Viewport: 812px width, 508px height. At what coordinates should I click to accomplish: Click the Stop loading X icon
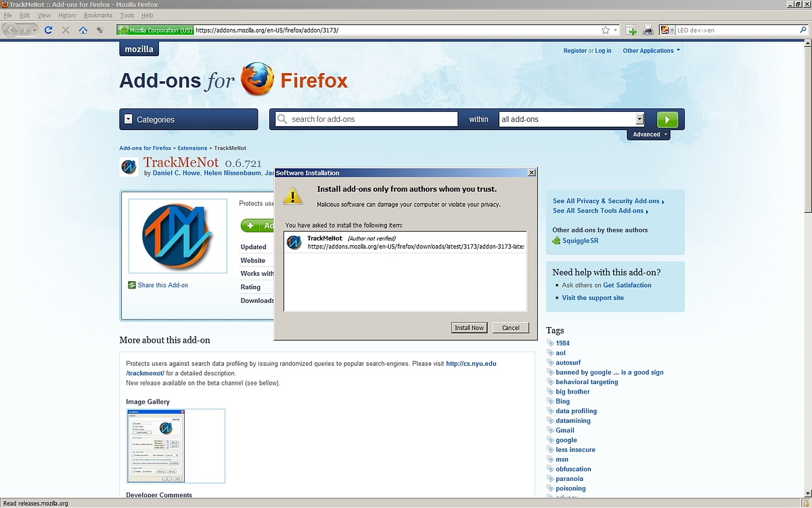[66, 30]
